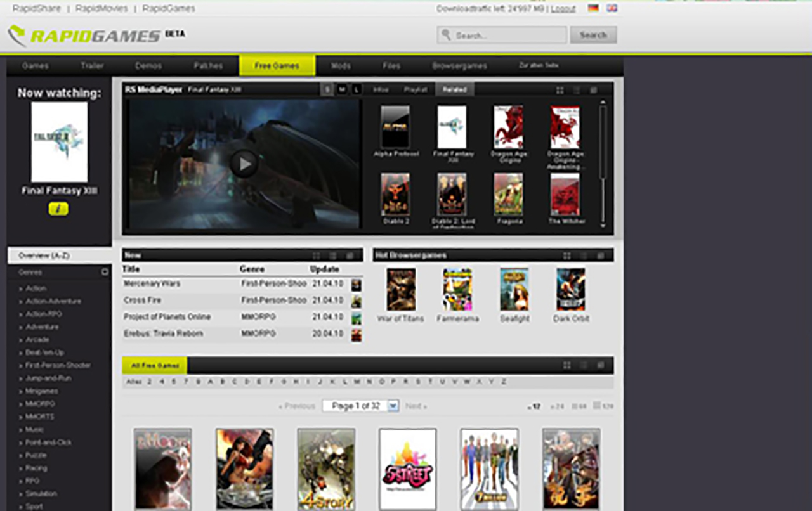Open the Games navigation tab

(x=36, y=66)
